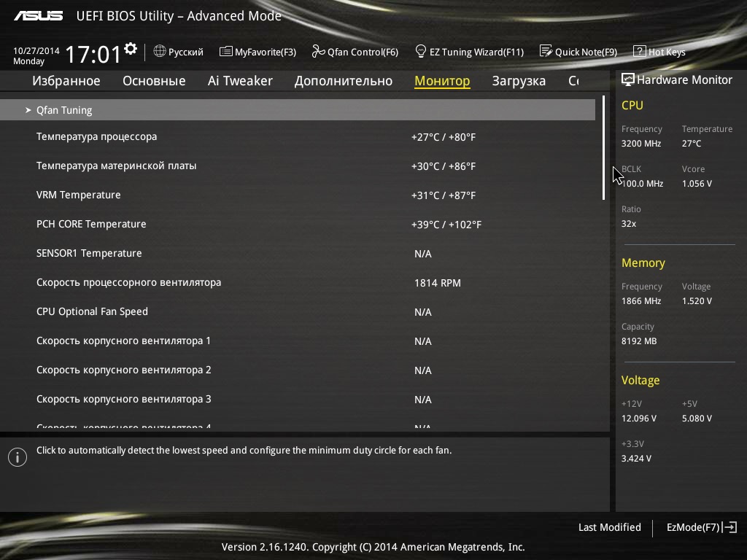This screenshot has width=747, height=560.
Task: Open the Избранное tab
Action: (66, 81)
